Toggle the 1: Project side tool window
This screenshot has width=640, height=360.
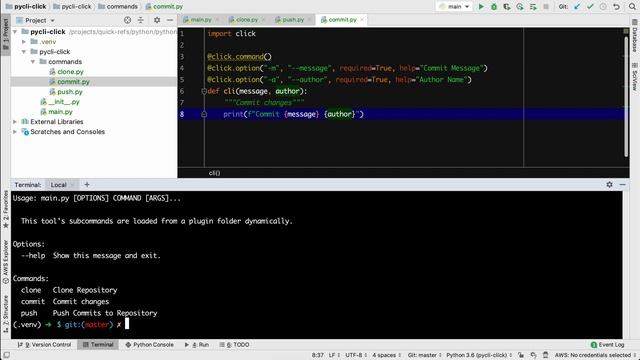[x=6, y=35]
